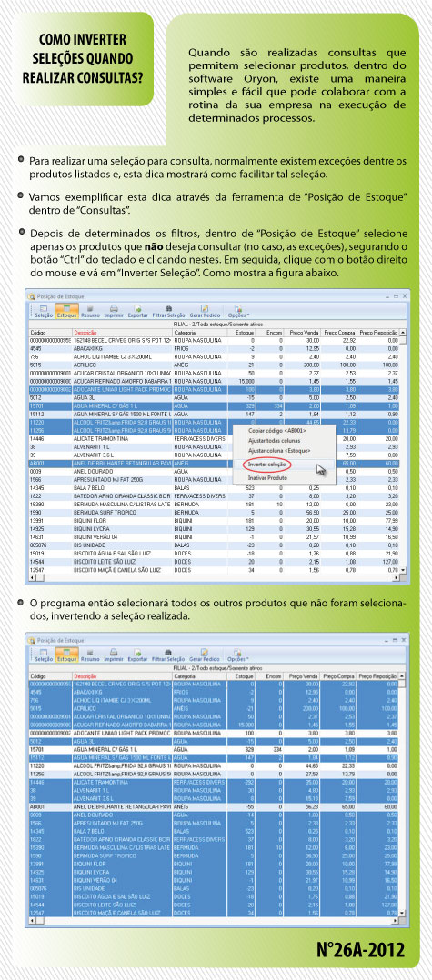Open the Opções dropdown in the lower window
Viewport: 432px width, 980px height.
click(x=239, y=655)
